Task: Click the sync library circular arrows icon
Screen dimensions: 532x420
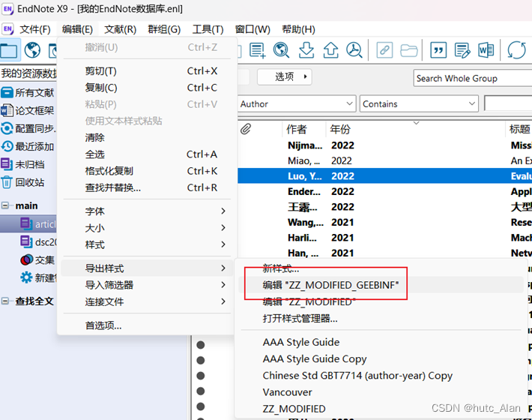Action: click(x=516, y=50)
